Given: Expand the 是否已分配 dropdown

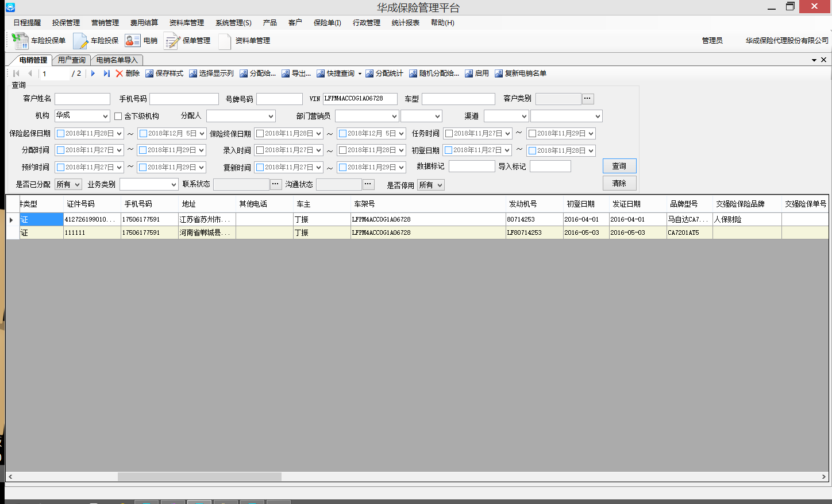Looking at the screenshot, I should (78, 185).
